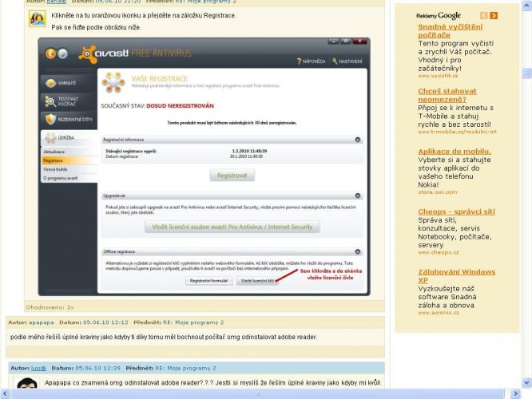Select the Údržba sidebar tab

(x=69, y=138)
